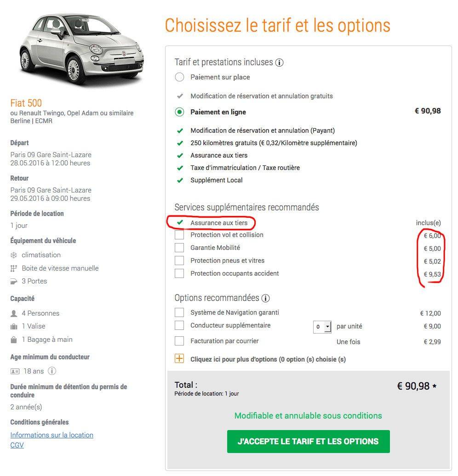The image size is (458, 476).
Task: Open the Conducteur supplémentaire quantity dropdown
Action: click(322, 327)
